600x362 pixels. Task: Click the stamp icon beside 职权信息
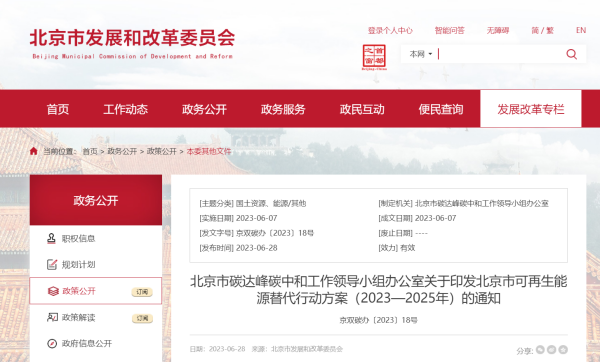pos(51,238)
